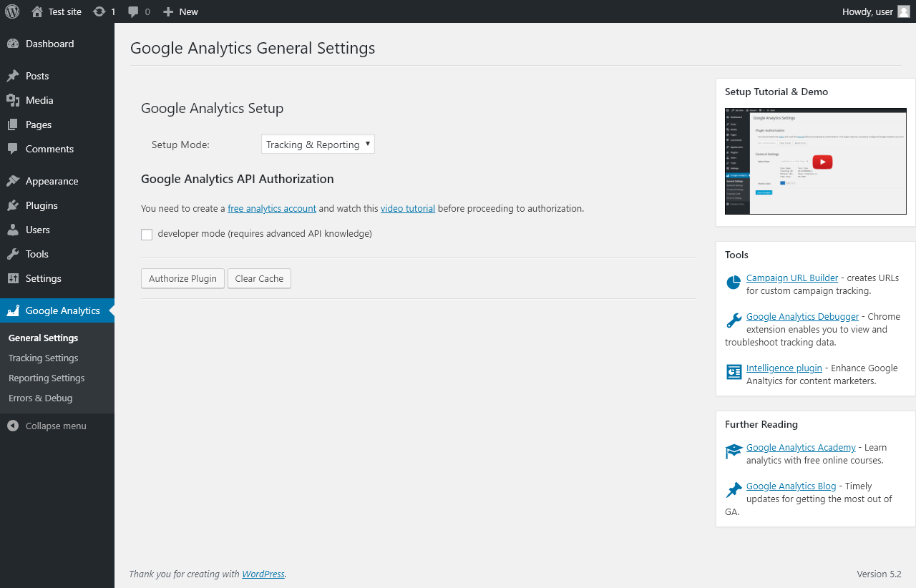Click the Posts pushpin icon
This screenshot has width=916, height=588.
pos(13,76)
